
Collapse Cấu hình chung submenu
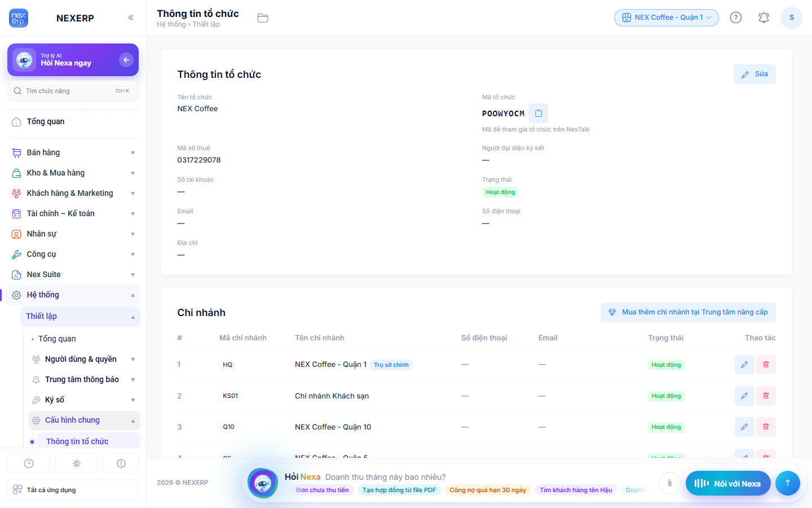(83, 420)
